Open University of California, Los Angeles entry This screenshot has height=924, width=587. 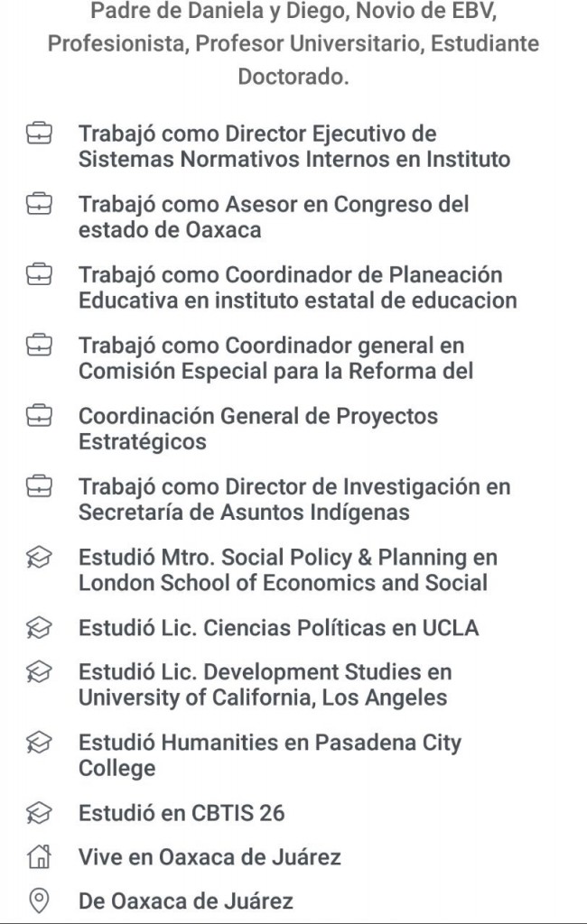point(265,685)
